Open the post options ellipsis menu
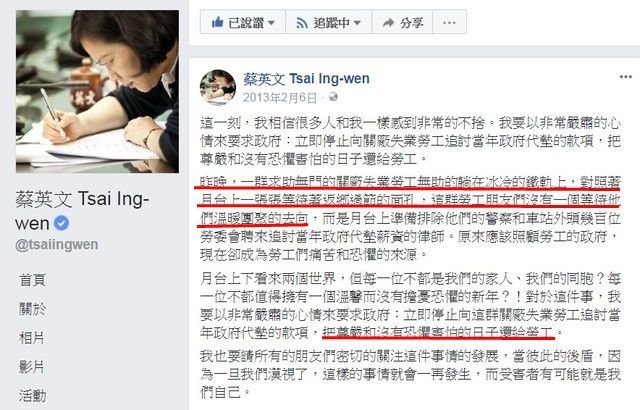Viewport: 640px width, 410px height. (626, 77)
